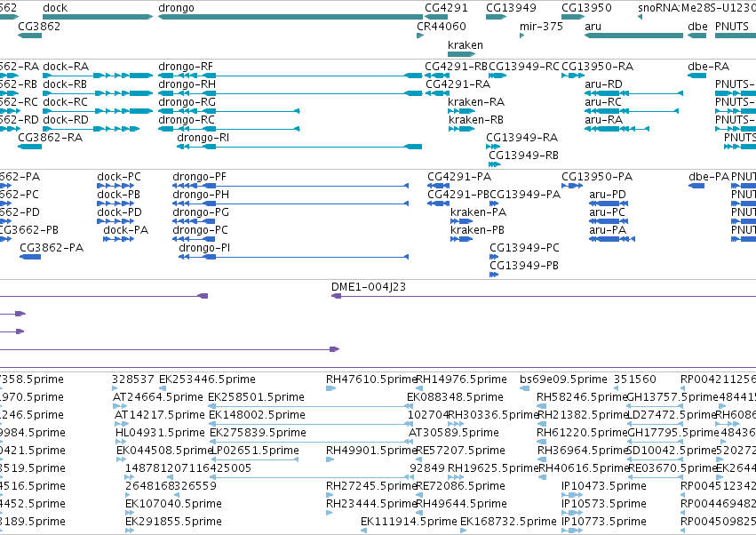
Task: Select the dbe-PA protein
Action: point(696,186)
